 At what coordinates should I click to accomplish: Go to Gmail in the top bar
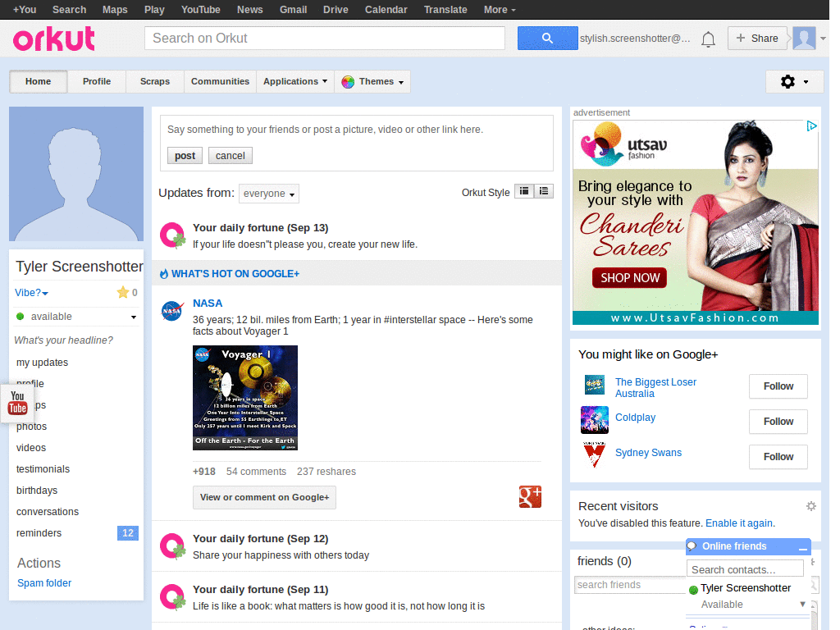click(x=293, y=10)
